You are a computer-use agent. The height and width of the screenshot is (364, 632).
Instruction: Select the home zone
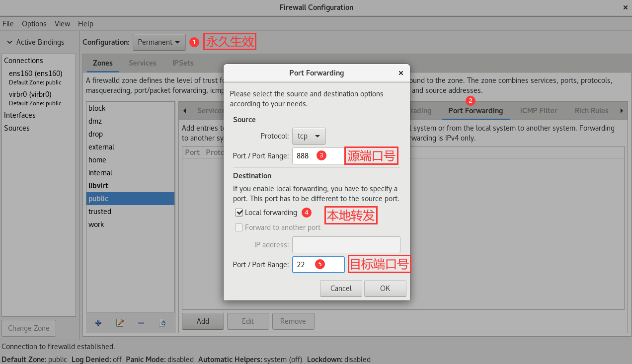[130, 160]
